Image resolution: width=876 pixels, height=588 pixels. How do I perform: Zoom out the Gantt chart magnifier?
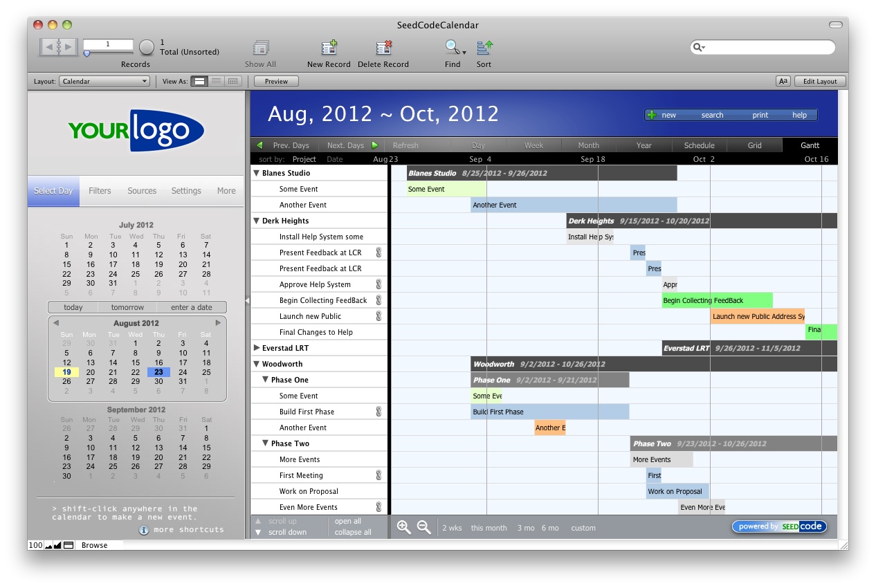[x=424, y=527]
